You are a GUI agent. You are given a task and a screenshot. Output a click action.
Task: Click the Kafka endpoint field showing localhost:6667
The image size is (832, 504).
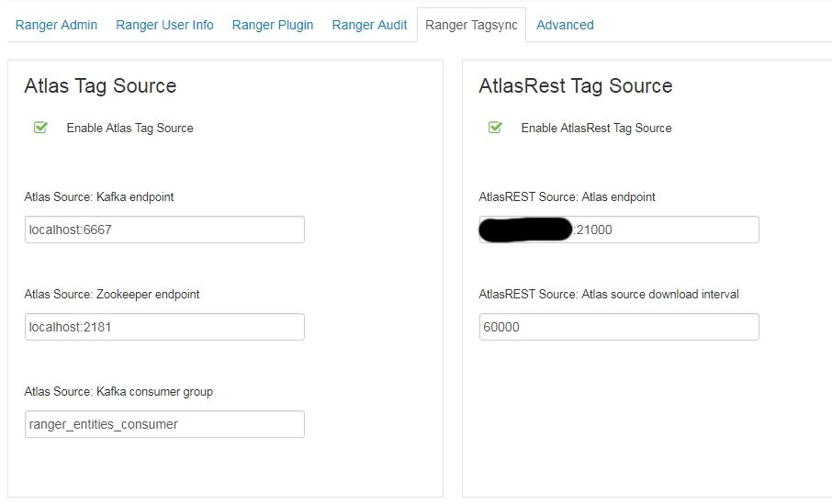(164, 230)
